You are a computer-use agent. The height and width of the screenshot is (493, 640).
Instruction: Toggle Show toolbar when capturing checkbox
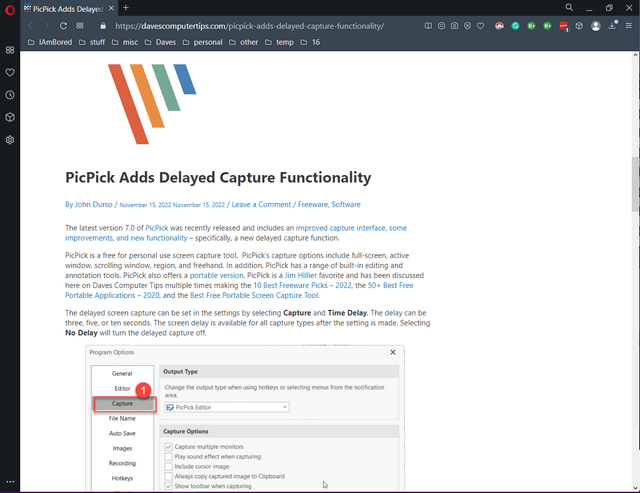[x=169, y=486]
